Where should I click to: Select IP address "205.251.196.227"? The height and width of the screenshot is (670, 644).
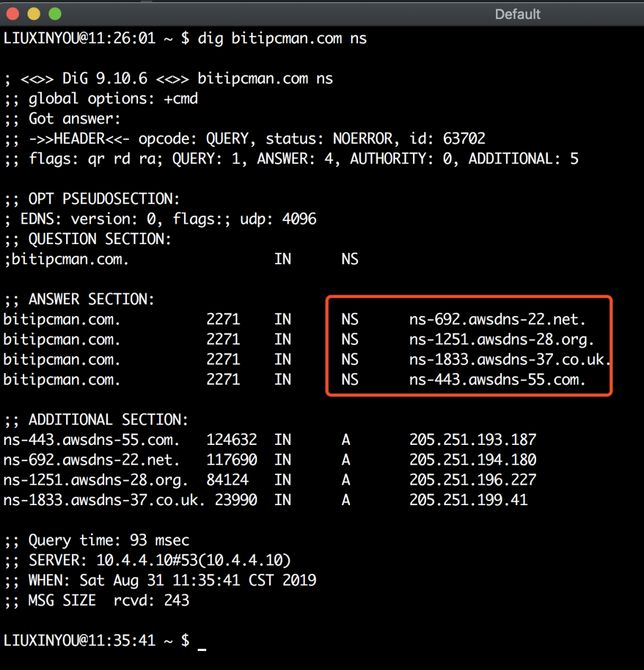[473, 480]
